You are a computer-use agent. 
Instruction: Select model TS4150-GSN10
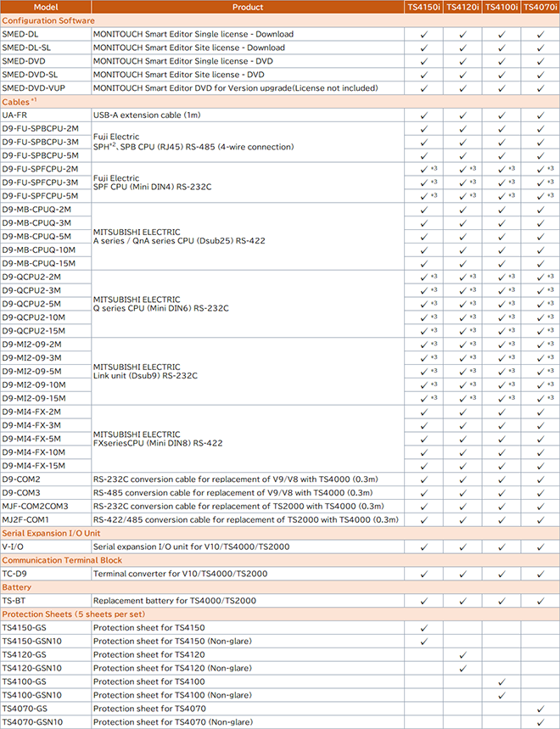(31, 641)
